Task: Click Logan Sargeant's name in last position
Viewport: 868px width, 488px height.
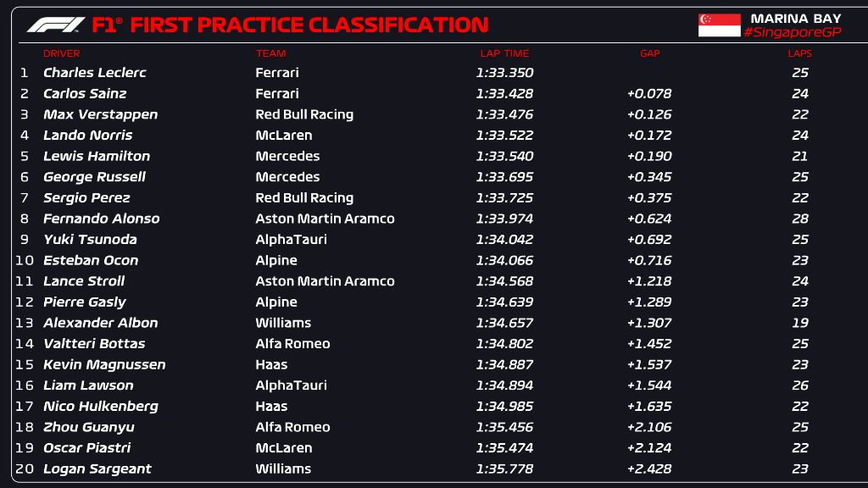Action: coord(97,469)
